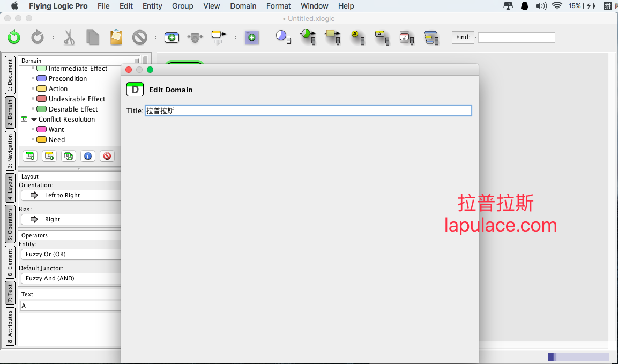Click the volume speaker icon in menu bar

pyautogui.click(x=541, y=5)
